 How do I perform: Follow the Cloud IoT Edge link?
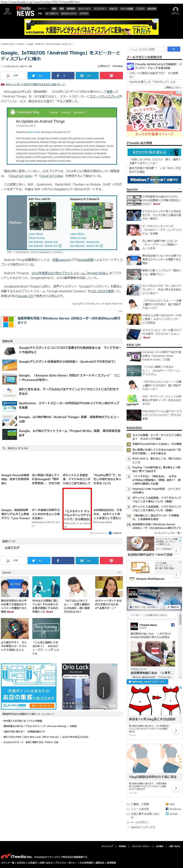point(52,176)
